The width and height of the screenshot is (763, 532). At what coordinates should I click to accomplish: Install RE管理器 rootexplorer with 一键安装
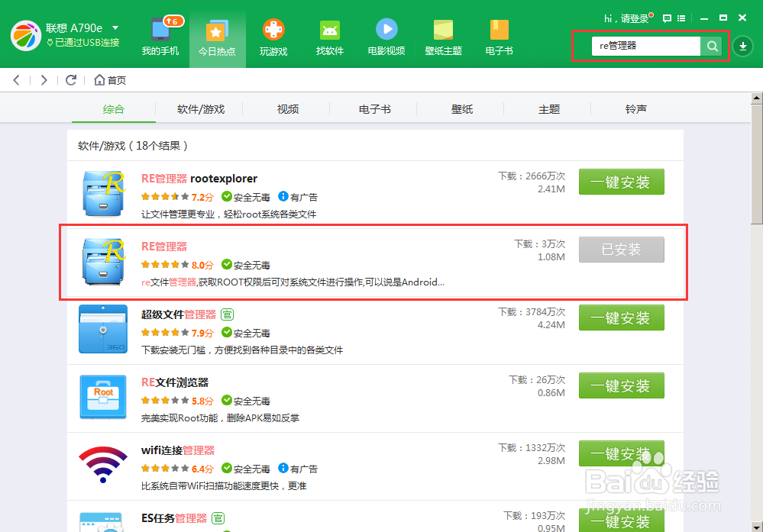(x=622, y=182)
